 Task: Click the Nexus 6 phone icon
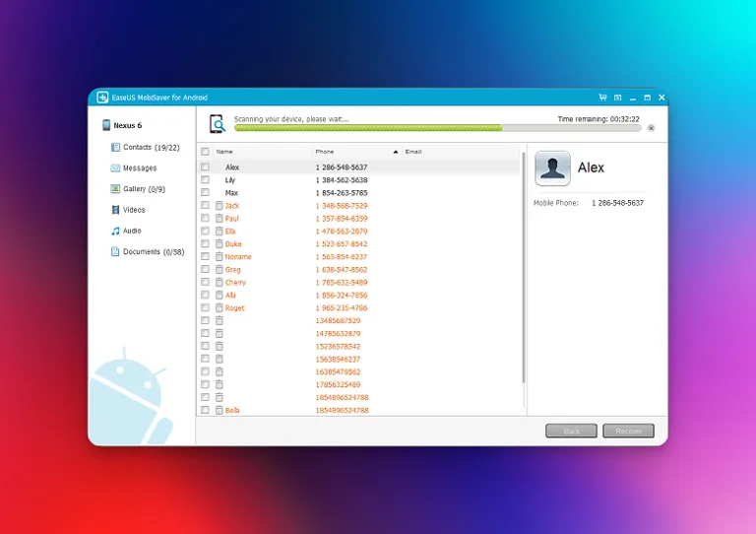[x=106, y=125]
